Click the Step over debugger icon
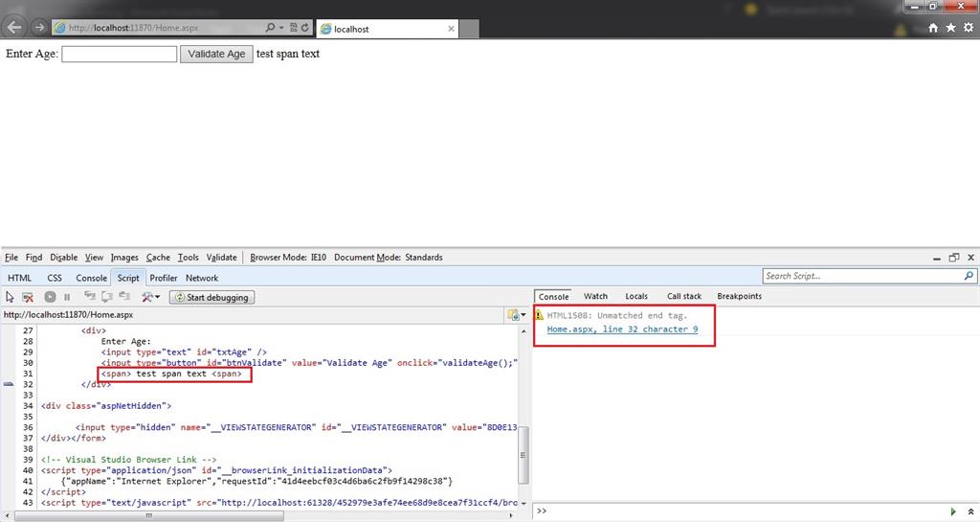980x522 pixels. coord(107,296)
